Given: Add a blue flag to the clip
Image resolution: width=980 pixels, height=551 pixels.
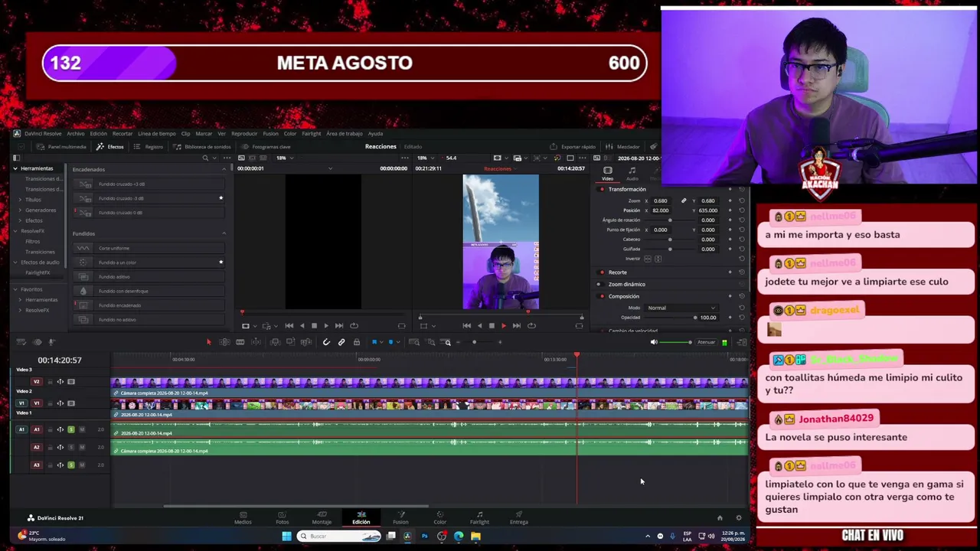Looking at the screenshot, I should coord(374,342).
